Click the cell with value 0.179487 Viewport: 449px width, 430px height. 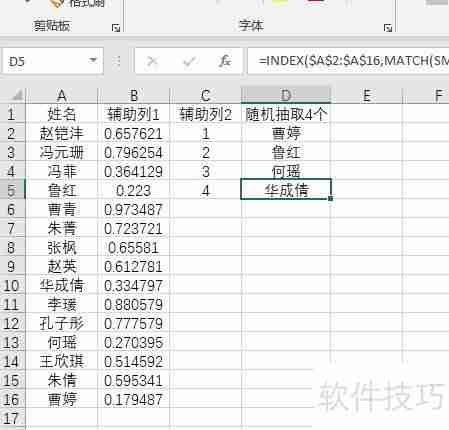(134, 400)
